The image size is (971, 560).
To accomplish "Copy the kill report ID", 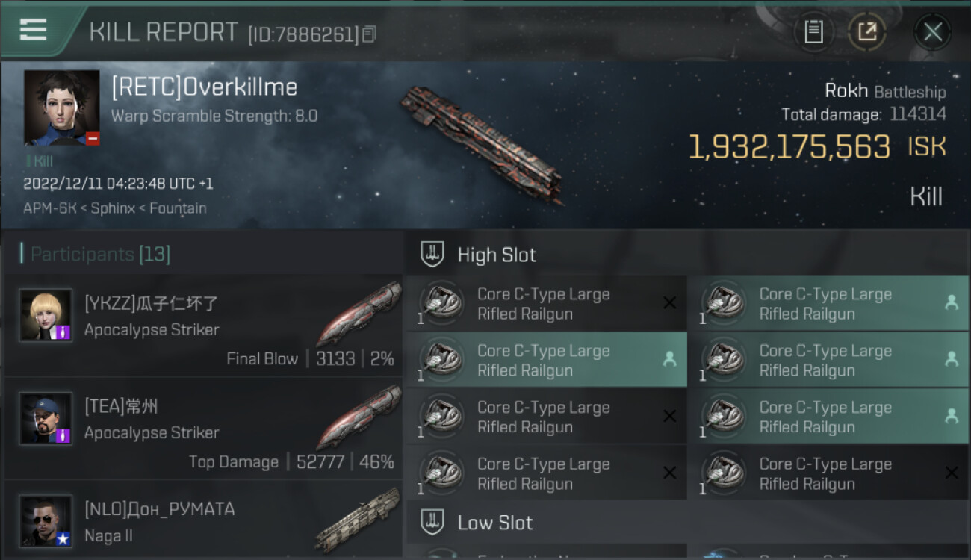I will [x=370, y=34].
